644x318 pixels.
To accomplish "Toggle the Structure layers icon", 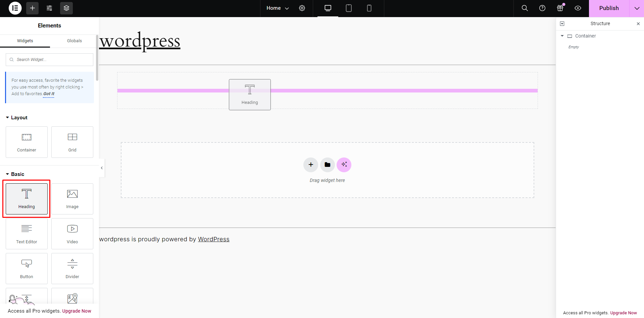I will (66, 8).
